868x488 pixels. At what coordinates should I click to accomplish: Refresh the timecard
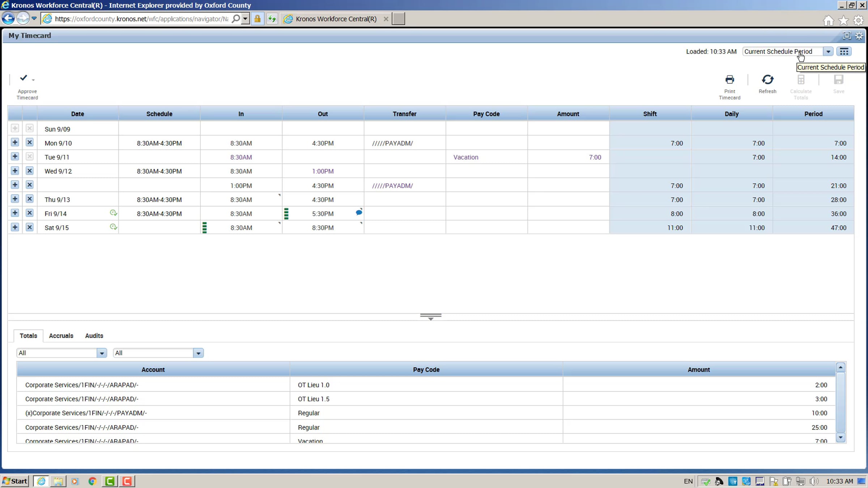pos(767,80)
